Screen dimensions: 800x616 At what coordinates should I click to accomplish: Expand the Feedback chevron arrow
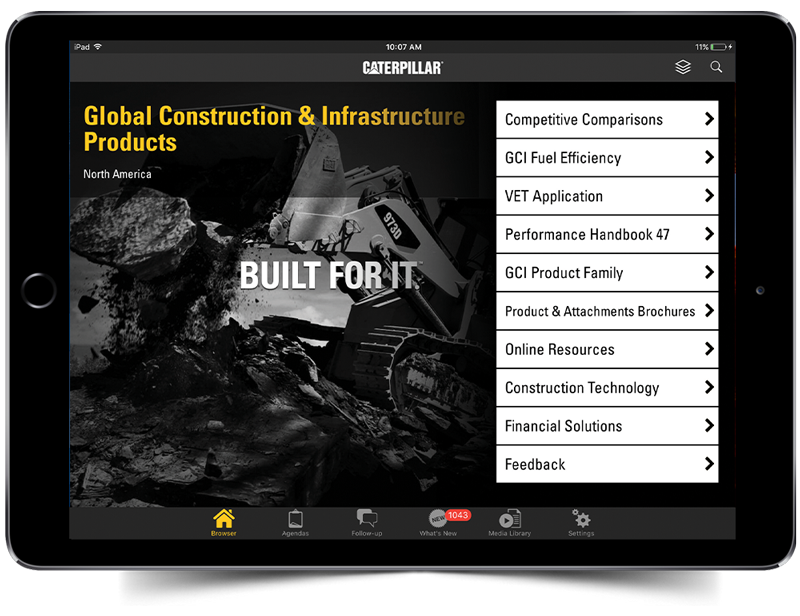710,464
